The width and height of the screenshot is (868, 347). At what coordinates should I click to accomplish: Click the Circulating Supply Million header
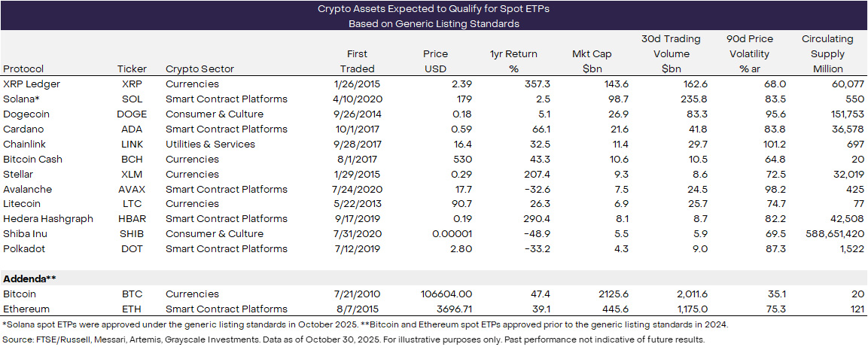pyautogui.click(x=827, y=53)
